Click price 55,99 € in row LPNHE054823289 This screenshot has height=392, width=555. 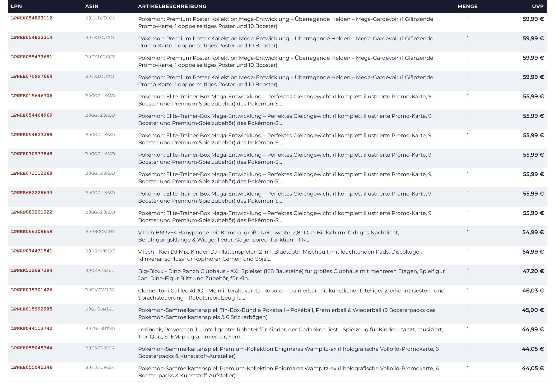(533, 135)
